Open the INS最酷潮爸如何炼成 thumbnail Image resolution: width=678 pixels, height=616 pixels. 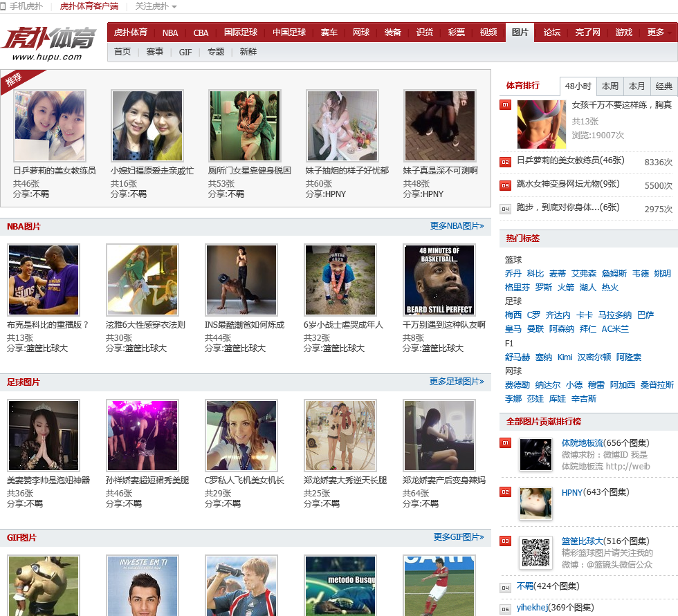pyautogui.click(x=241, y=280)
